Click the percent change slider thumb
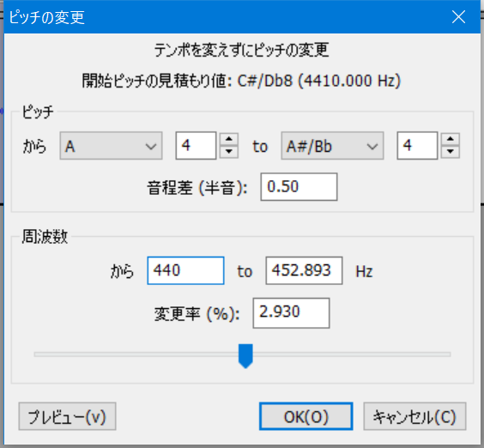Image resolution: width=484 pixels, height=448 pixels. tap(245, 355)
